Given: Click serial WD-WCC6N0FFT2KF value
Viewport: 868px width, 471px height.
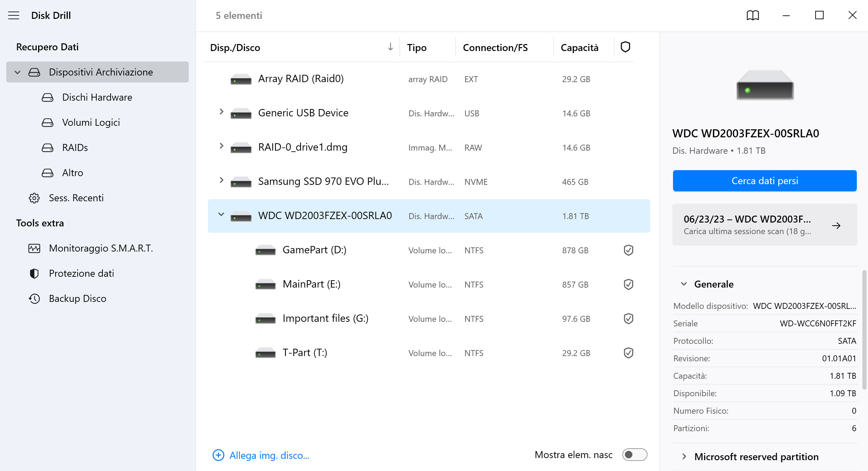Looking at the screenshot, I should click(x=818, y=324).
